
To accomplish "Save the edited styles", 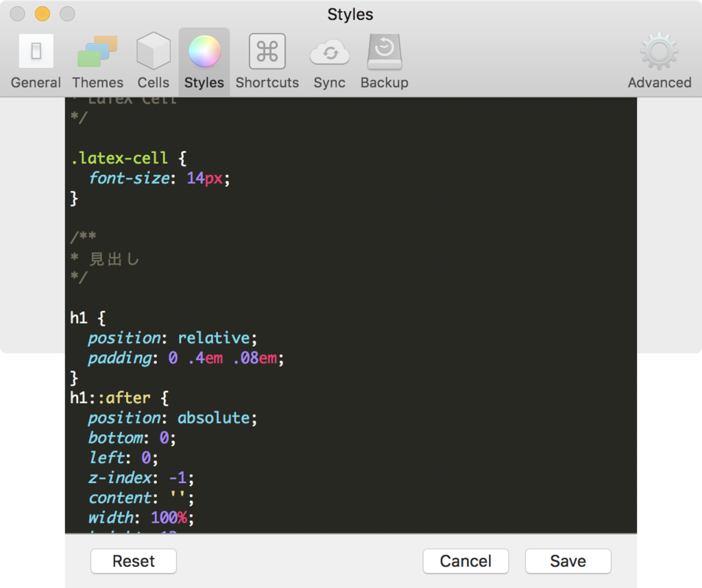I will pos(568,561).
